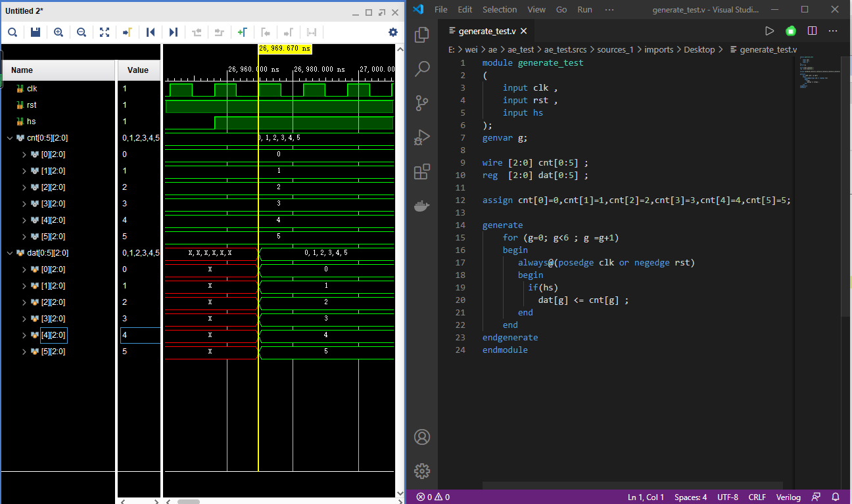Collapse the dat[0:5][2:0] signal group
852x504 pixels.
(10, 253)
